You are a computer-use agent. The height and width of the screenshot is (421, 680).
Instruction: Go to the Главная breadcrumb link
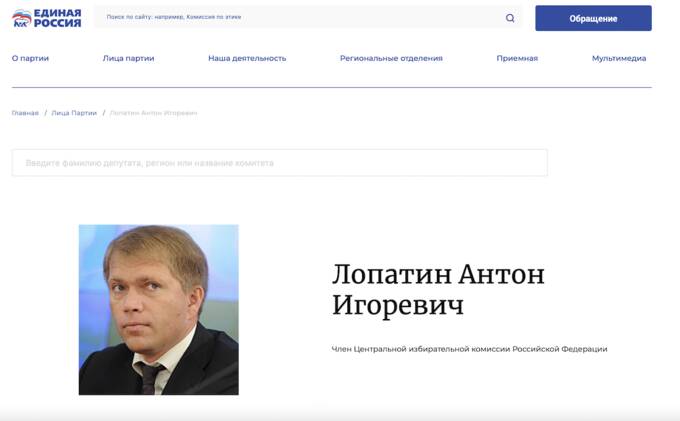pyautogui.click(x=25, y=113)
